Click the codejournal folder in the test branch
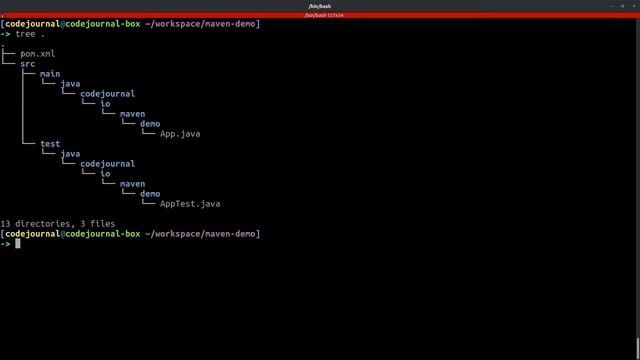Viewport: 640px width, 360px height. [107, 164]
